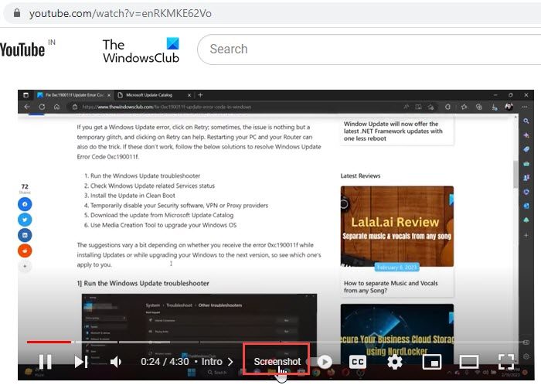Click 'Use Media Creation Tool' list item
Image resolution: width=541 pixels, height=392 pixels.
point(163,225)
